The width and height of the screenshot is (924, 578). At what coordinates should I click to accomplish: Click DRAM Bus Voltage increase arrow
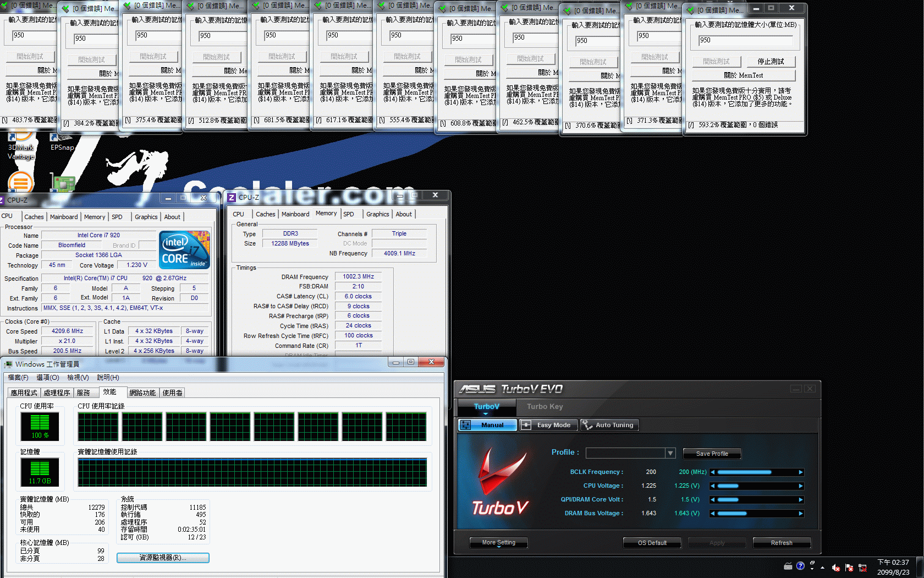click(801, 514)
